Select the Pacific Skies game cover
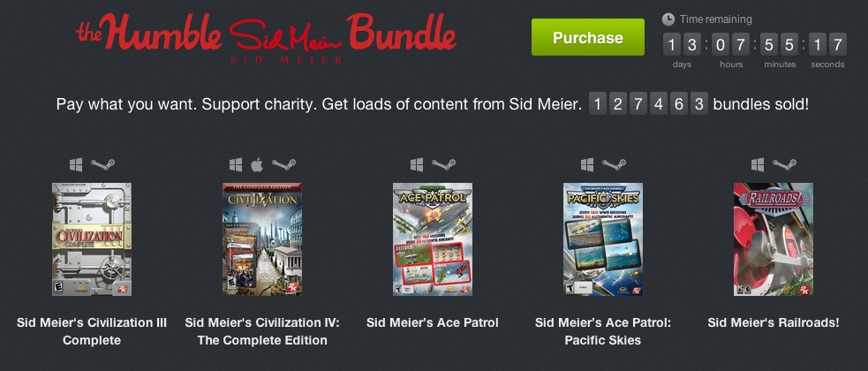This screenshot has height=371, width=868. [603, 239]
